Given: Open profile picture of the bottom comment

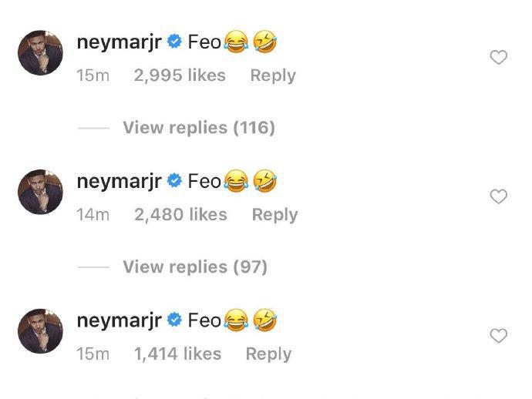Looking at the screenshot, I should 40,331.
